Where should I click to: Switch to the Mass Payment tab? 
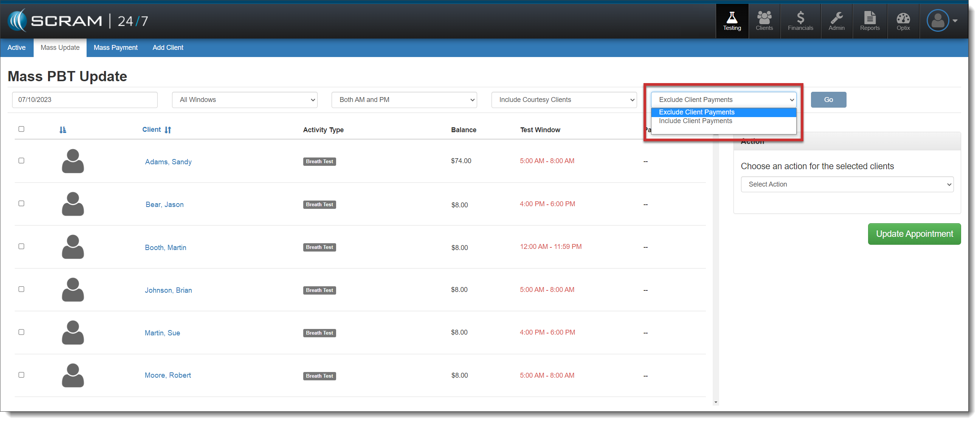[116, 48]
